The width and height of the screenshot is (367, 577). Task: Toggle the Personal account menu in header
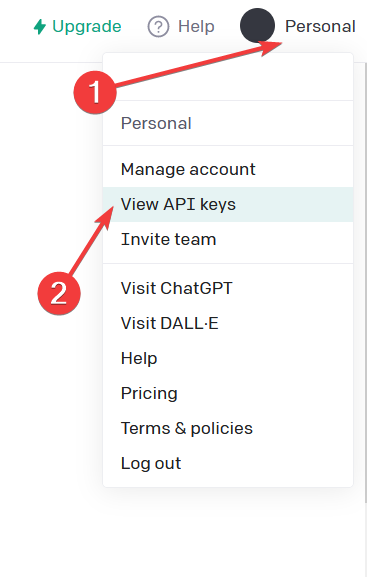320,26
